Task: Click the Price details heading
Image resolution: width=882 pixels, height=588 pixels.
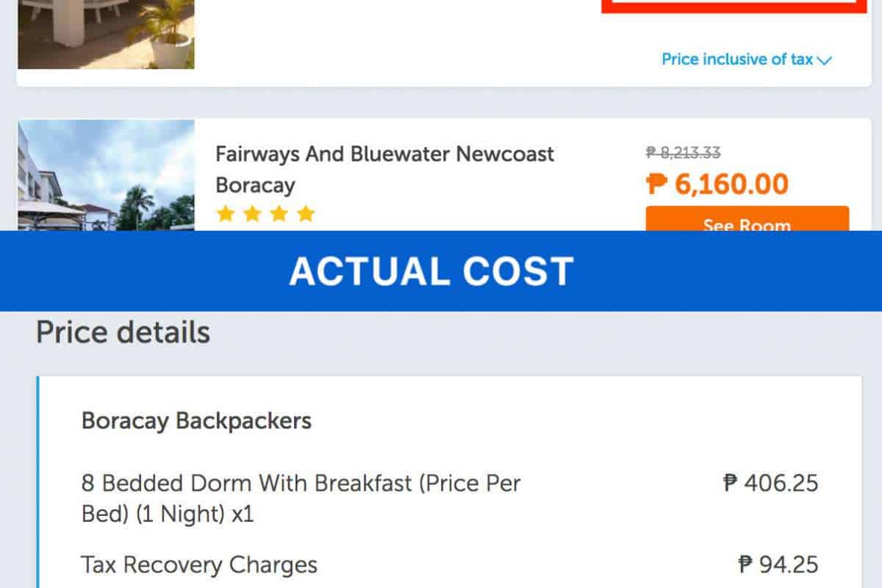Action: pyautogui.click(x=123, y=332)
